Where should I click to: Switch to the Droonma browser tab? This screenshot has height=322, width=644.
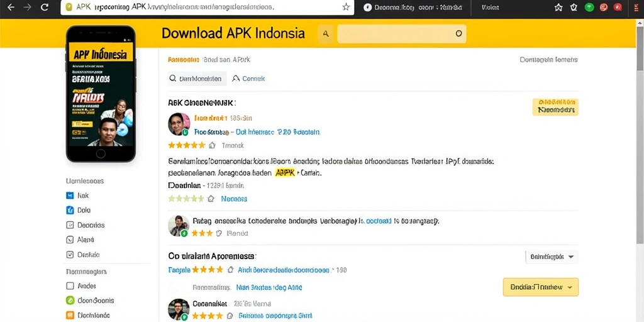[x=413, y=8]
